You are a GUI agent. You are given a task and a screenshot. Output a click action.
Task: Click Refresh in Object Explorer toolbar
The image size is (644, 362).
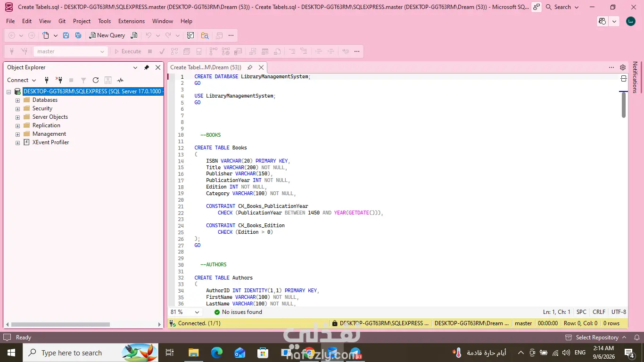pyautogui.click(x=96, y=80)
